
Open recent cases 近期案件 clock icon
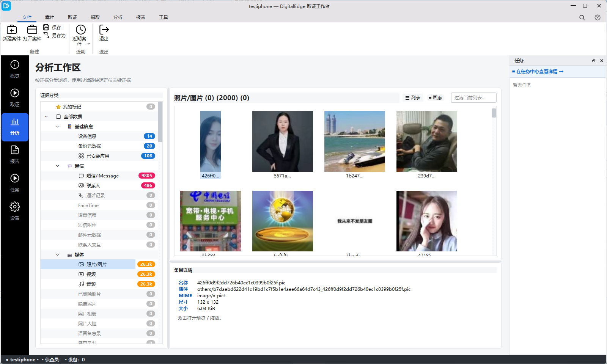coord(81,30)
